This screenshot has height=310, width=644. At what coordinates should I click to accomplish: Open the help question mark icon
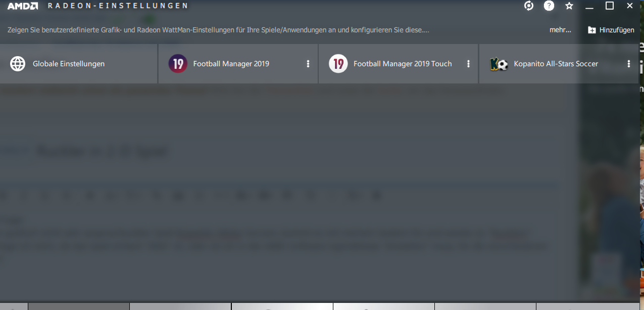coord(549,6)
